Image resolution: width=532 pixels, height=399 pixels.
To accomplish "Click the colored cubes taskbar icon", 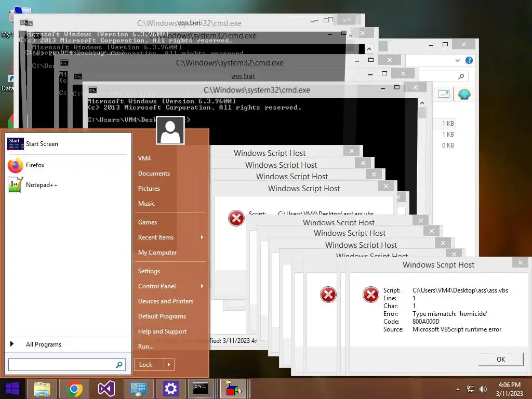I will [x=233, y=389].
